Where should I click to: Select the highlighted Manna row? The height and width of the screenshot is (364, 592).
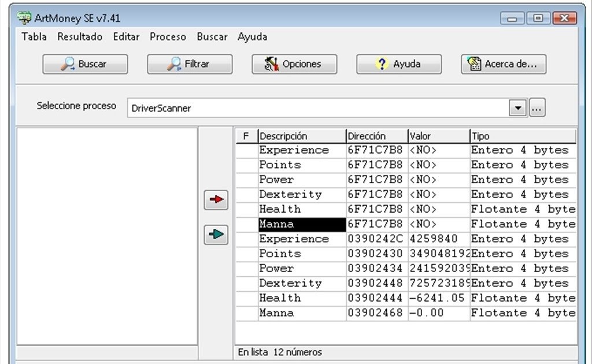[x=406, y=224]
